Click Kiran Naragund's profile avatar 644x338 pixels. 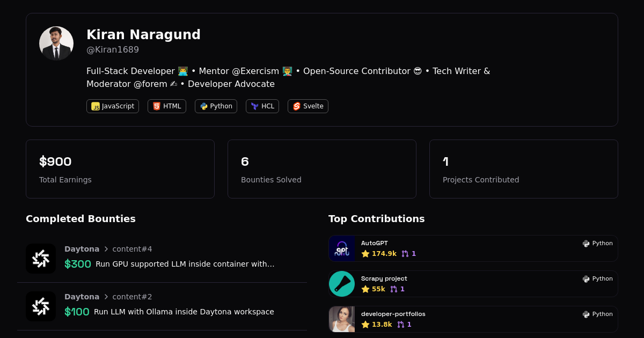56,43
